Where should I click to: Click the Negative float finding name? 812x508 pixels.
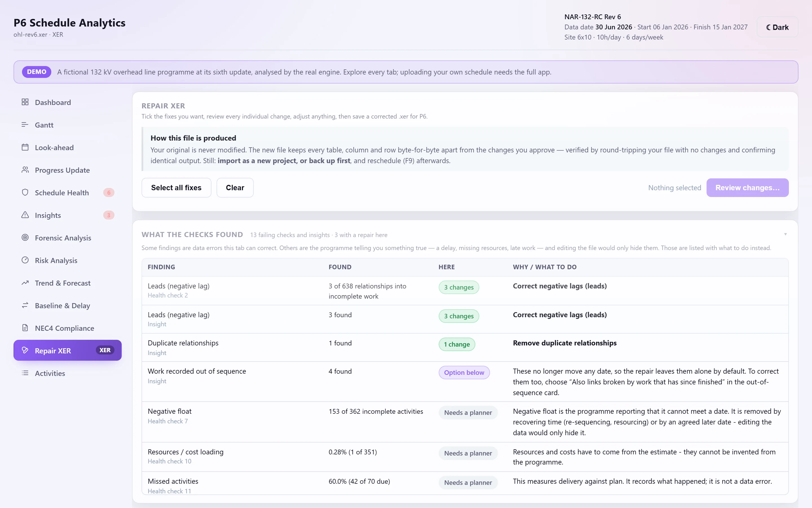[x=169, y=411]
